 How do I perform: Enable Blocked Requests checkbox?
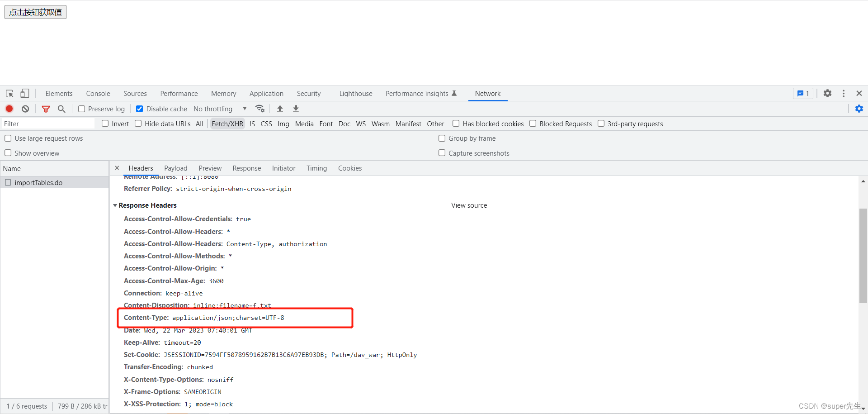coord(533,124)
